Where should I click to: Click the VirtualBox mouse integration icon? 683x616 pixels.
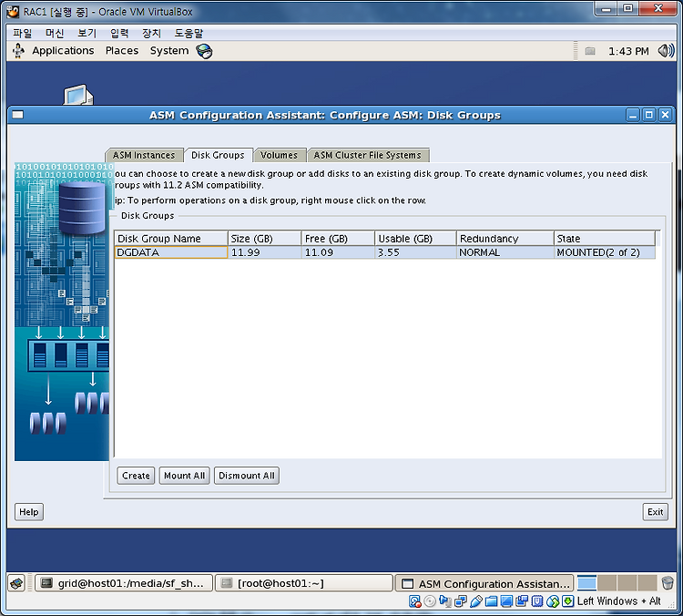[553, 601]
